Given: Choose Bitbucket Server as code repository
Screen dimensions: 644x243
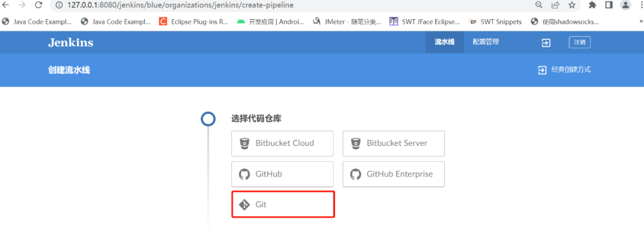Looking at the screenshot, I should 394,144.
